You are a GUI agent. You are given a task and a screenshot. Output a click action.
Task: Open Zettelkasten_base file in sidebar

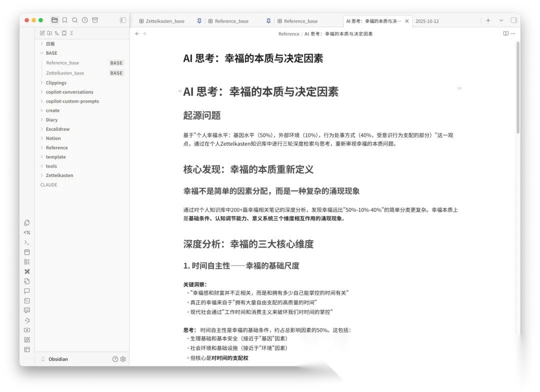click(83, 73)
